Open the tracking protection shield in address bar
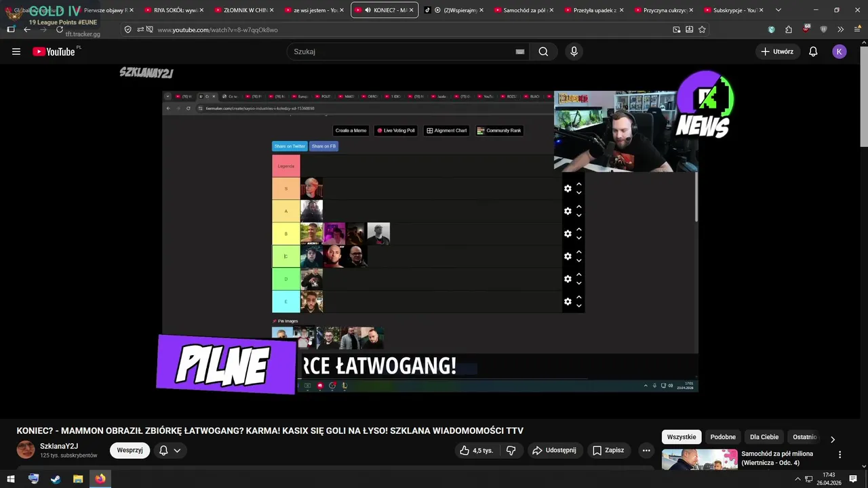Viewport: 868px width, 488px height. click(x=127, y=30)
